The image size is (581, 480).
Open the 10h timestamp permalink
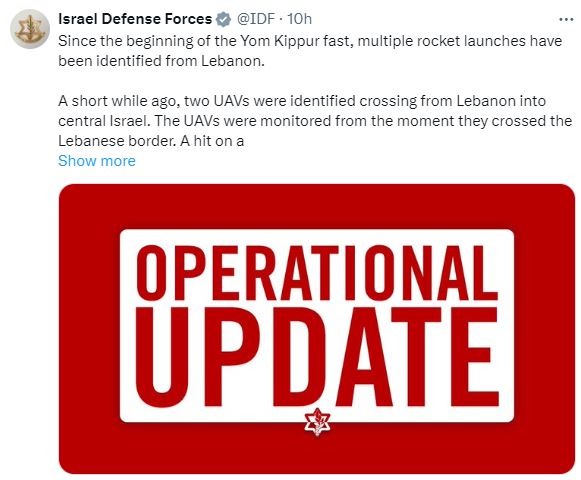(299, 19)
